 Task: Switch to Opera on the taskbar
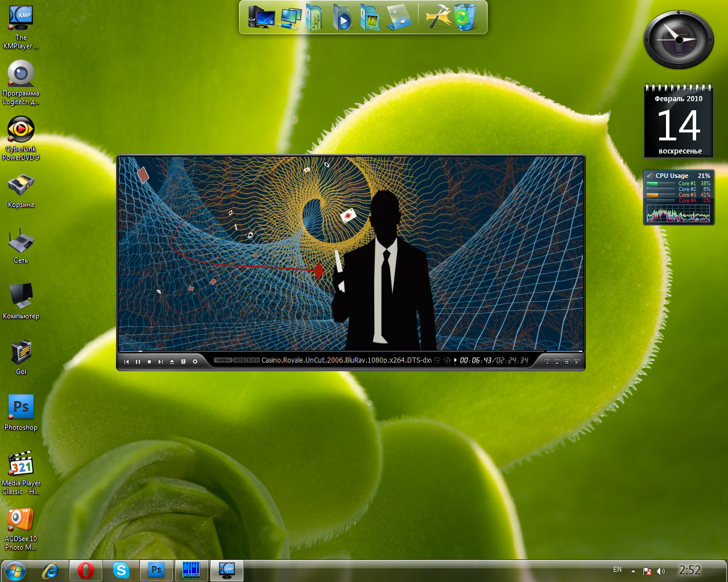86,570
